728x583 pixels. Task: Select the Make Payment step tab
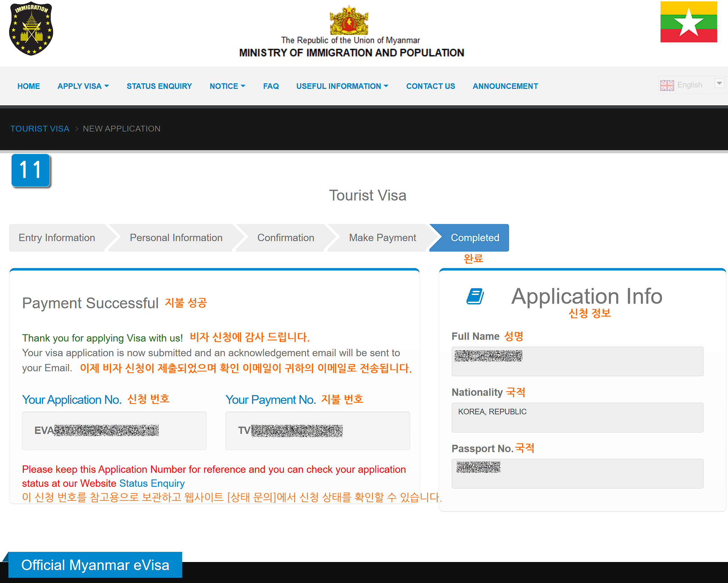click(382, 238)
